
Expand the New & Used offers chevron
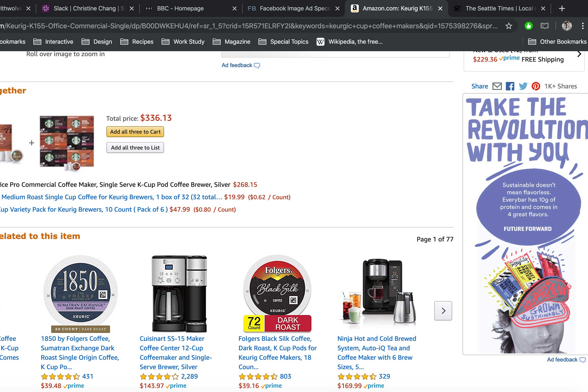pyautogui.click(x=579, y=54)
